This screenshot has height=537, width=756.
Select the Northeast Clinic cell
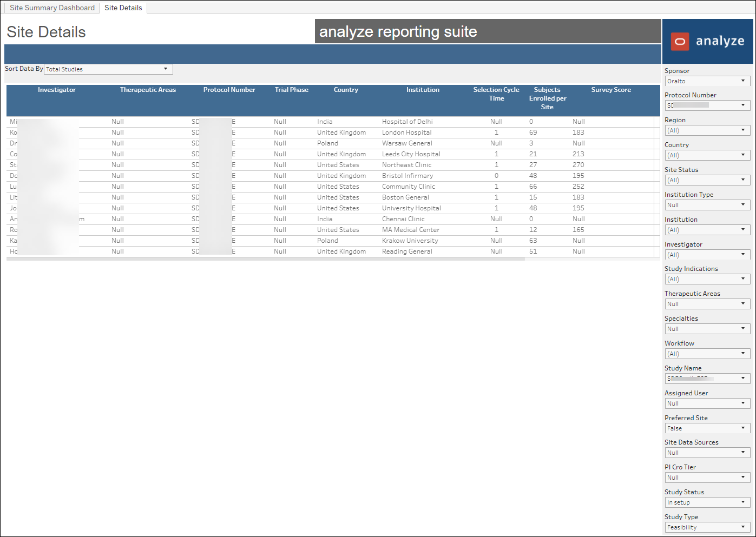pos(407,165)
